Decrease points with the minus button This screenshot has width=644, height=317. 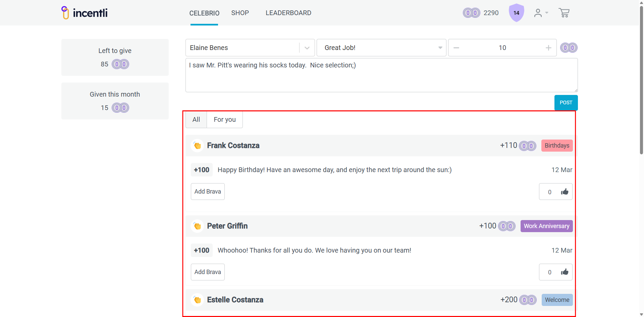[x=456, y=48]
